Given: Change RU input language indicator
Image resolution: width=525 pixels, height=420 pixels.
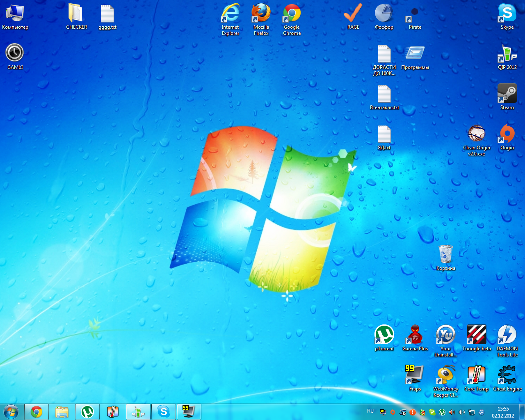Looking at the screenshot, I should 370,411.
